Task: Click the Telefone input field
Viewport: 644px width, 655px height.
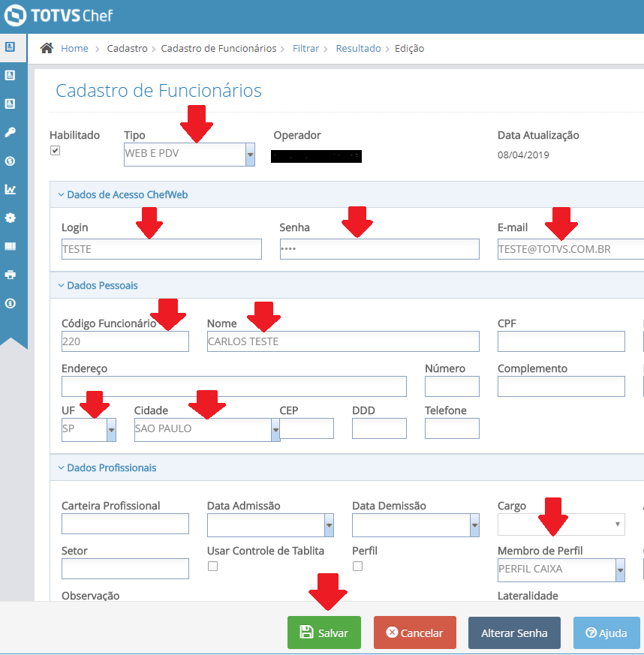Action: pyautogui.click(x=452, y=428)
